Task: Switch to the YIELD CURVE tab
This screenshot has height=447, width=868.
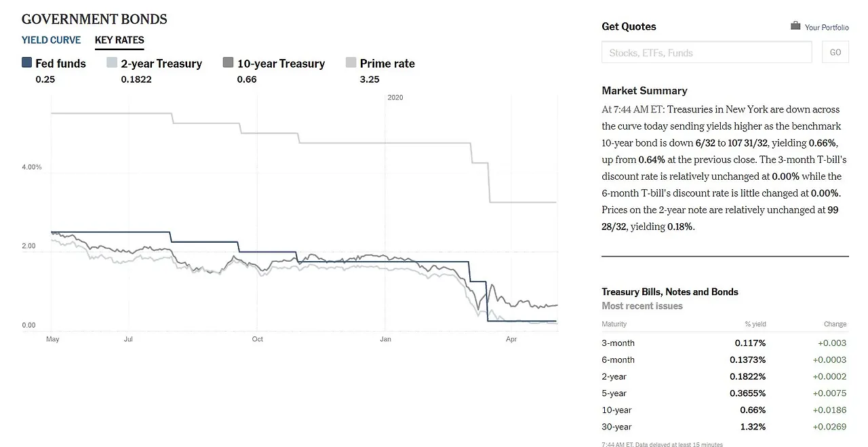Action: [x=51, y=40]
